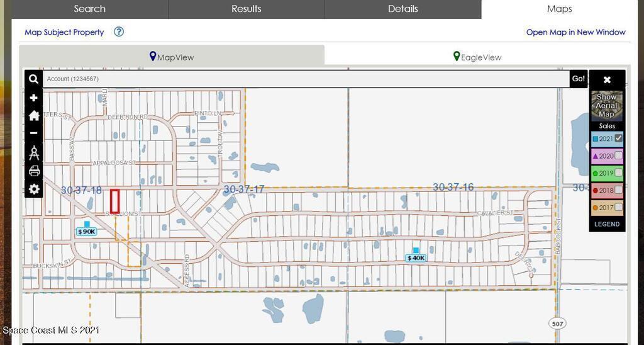Open the measure compass tool
The height and width of the screenshot is (345, 644).
coord(34,152)
